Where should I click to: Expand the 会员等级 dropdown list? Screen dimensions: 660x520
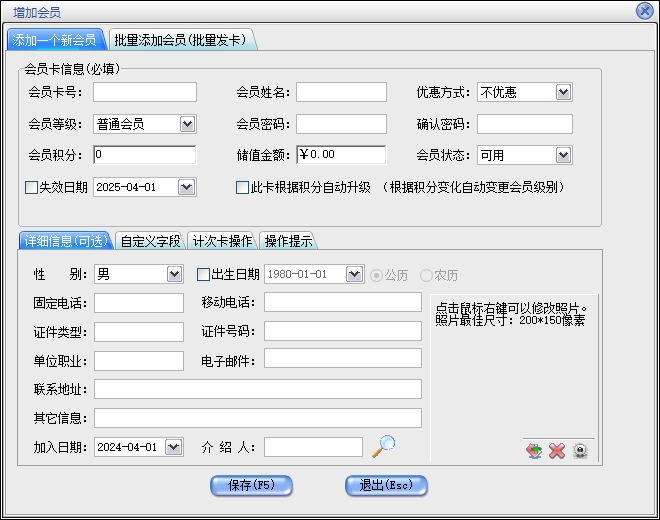click(x=187, y=124)
